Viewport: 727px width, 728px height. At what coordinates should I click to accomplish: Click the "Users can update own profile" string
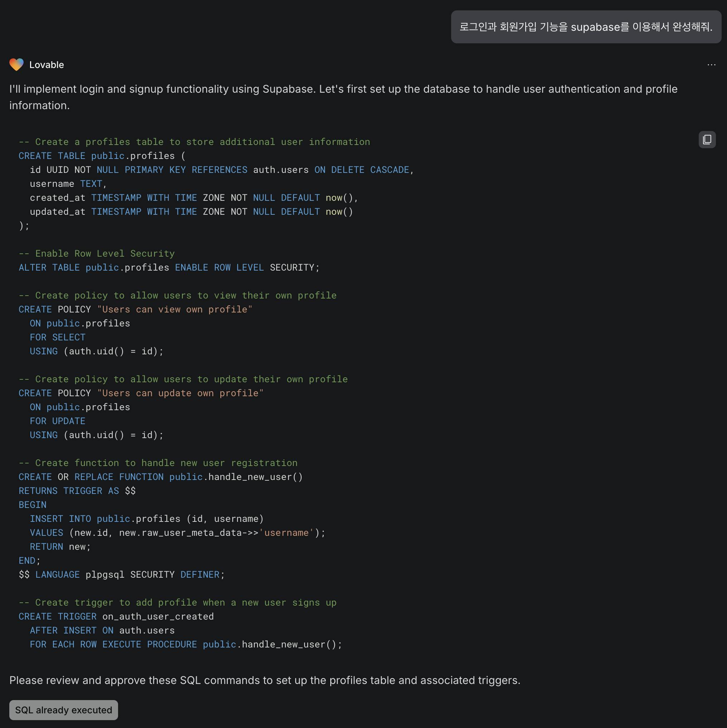coord(180,393)
